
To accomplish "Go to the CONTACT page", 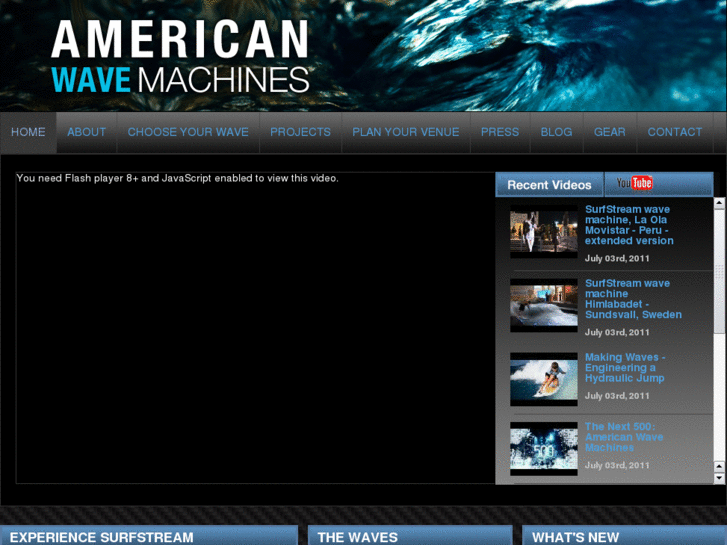I will click(675, 132).
